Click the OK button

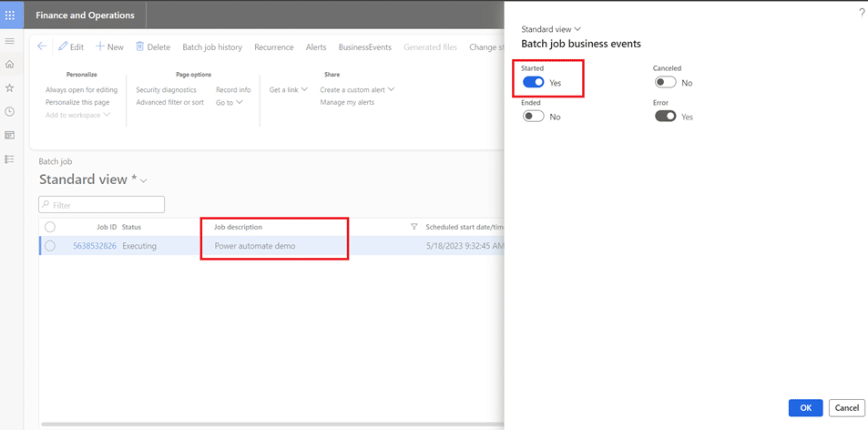point(805,408)
